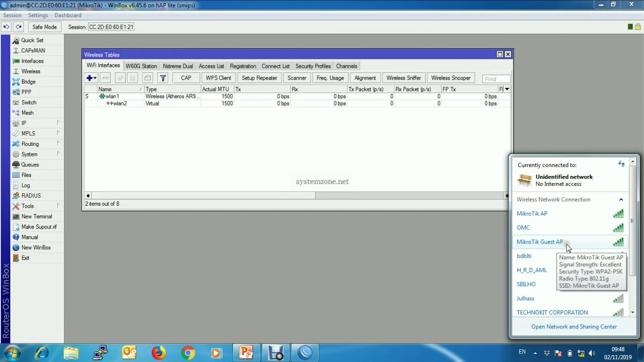Open PPP in the sidebar
The width and height of the screenshot is (644, 362).
pos(26,92)
